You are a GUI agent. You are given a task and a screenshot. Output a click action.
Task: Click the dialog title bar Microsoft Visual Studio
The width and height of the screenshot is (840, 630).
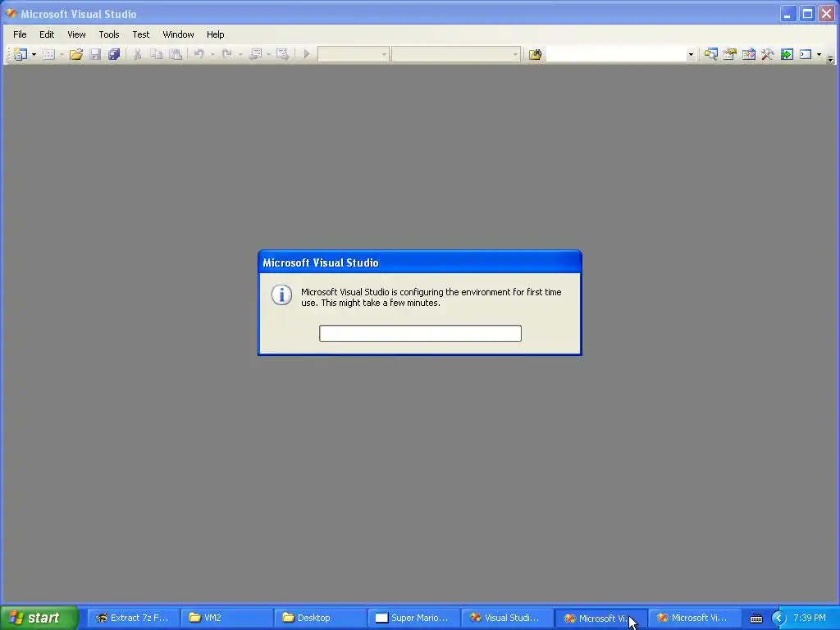[420, 262]
